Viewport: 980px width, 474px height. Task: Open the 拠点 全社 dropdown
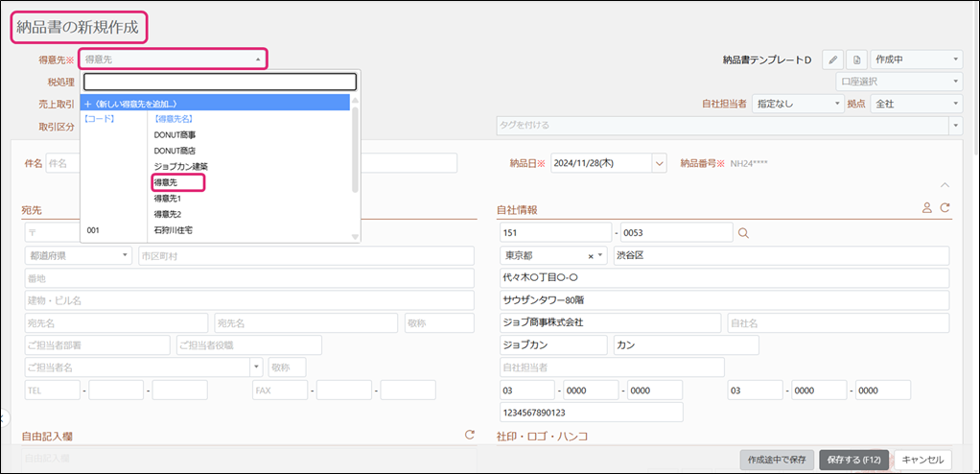(916, 104)
